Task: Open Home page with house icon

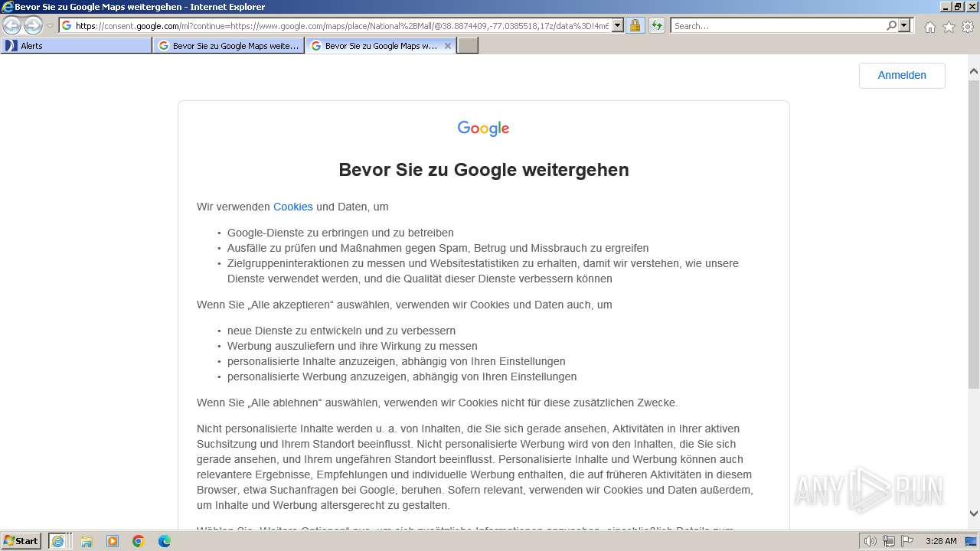Action: coord(929,27)
